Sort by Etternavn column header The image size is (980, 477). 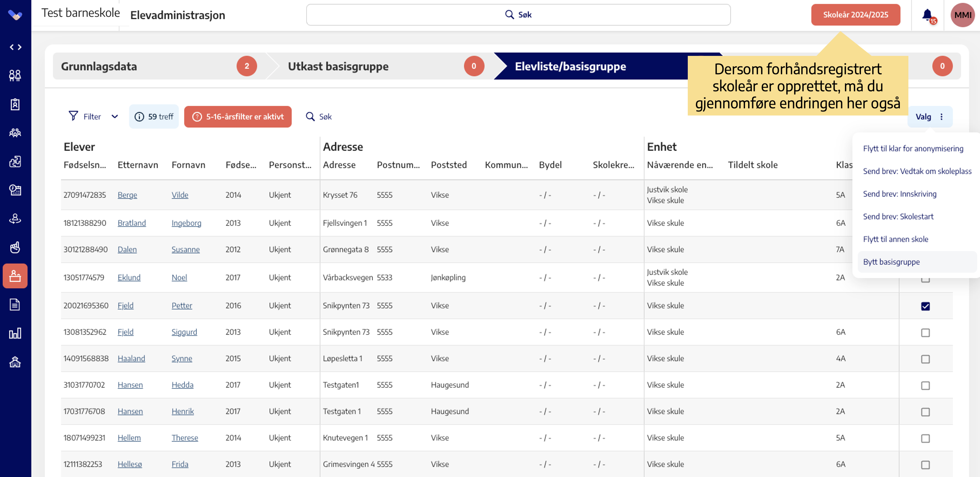coord(138,165)
